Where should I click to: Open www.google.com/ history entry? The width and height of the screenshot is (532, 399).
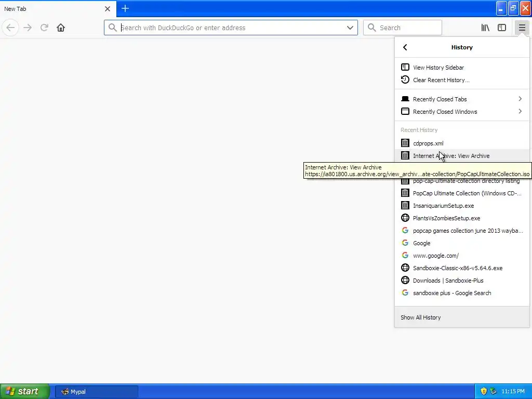tap(462, 256)
